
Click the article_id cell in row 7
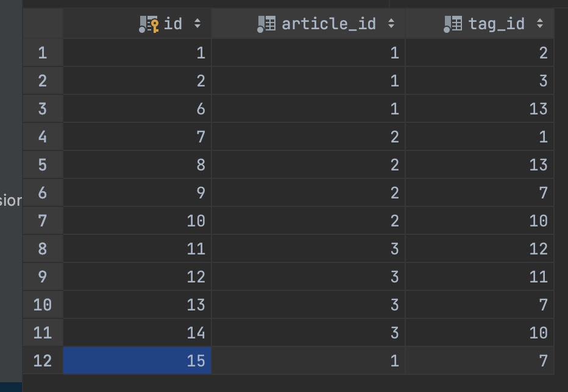(x=308, y=221)
